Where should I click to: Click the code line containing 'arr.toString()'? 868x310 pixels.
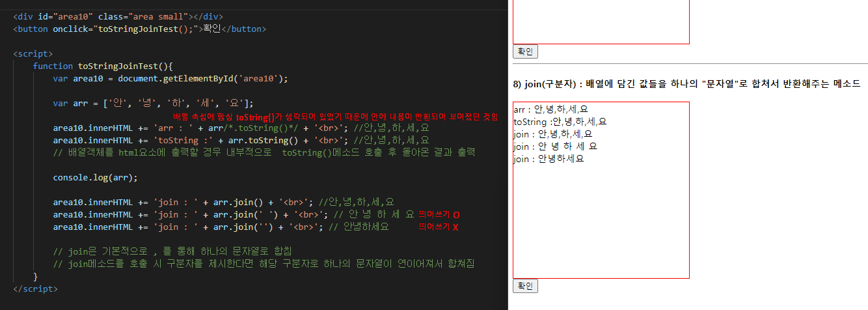pyautogui.click(x=241, y=140)
